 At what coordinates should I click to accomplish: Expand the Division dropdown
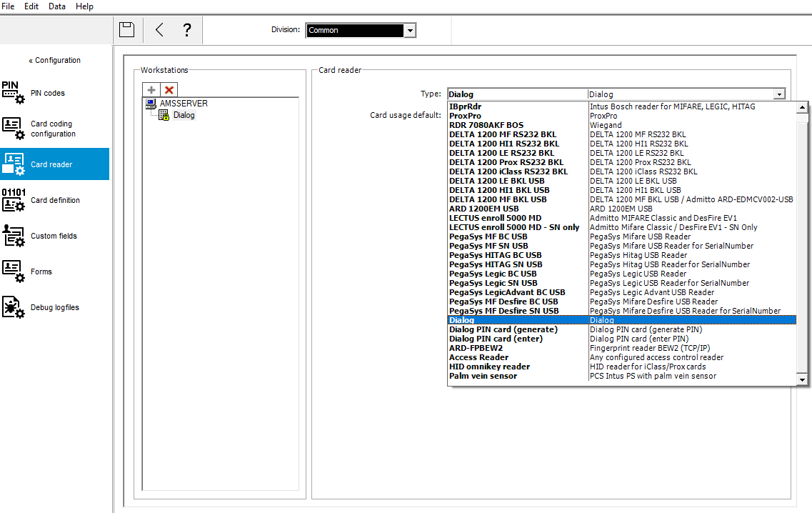point(410,31)
